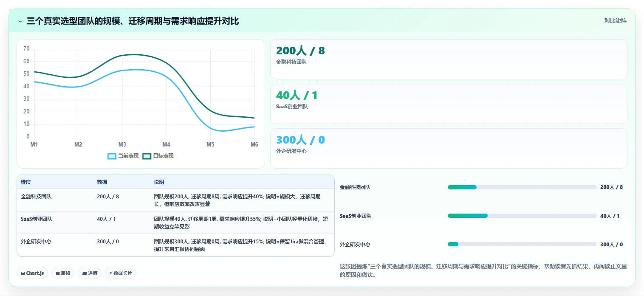644x296 pixels.
Task: Toggle the 当前表现 legend swatch
Action: tap(112, 156)
